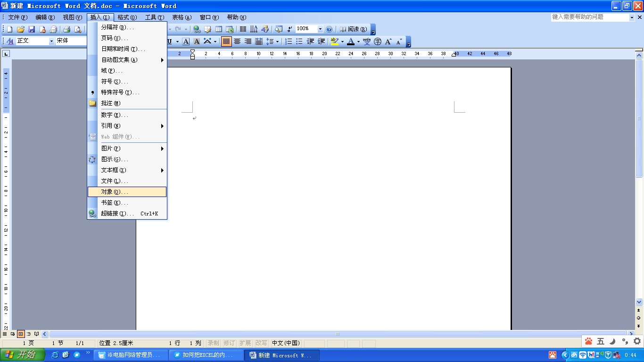Click the Insert Excel Worksheet icon

pyautogui.click(x=230, y=29)
